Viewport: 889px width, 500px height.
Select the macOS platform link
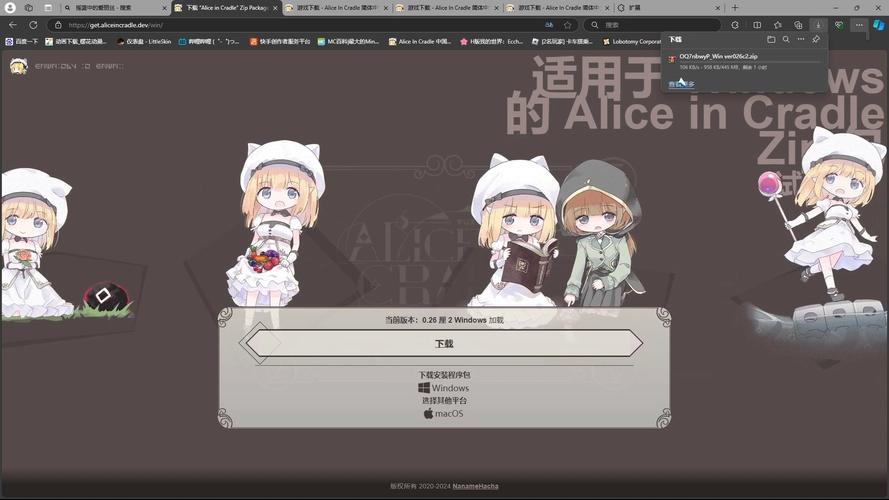click(x=443, y=413)
